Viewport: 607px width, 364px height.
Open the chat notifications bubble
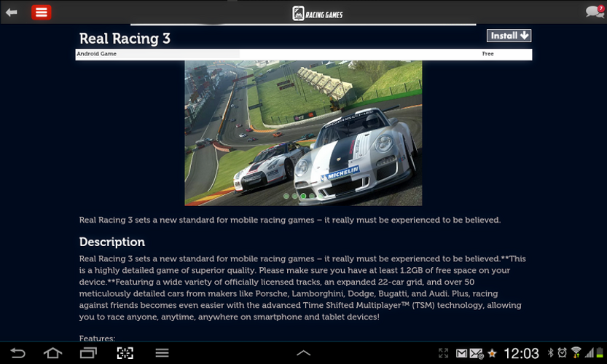pyautogui.click(x=595, y=12)
